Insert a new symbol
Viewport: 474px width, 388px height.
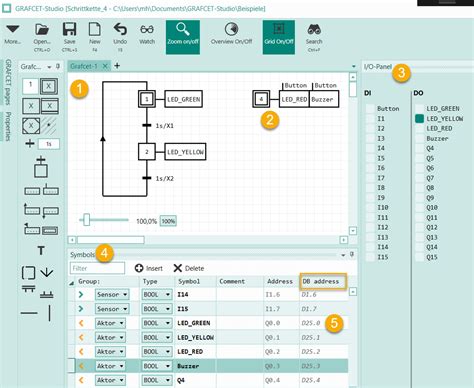[149, 268]
